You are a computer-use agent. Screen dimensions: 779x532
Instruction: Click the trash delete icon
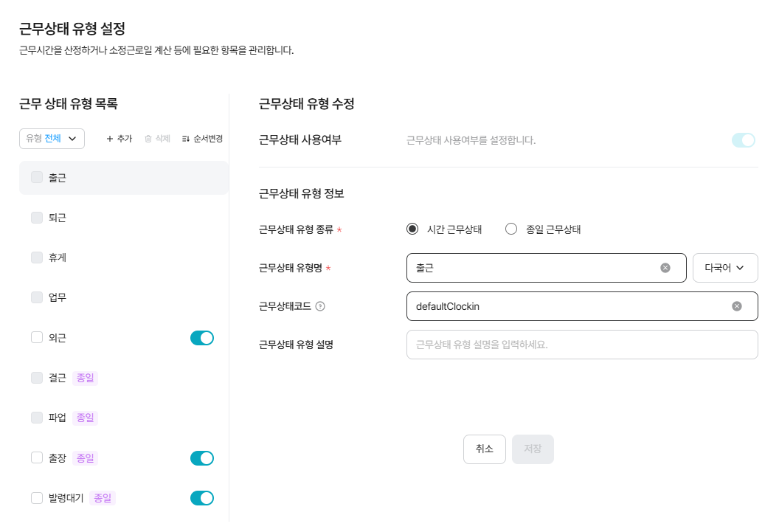tap(148, 139)
